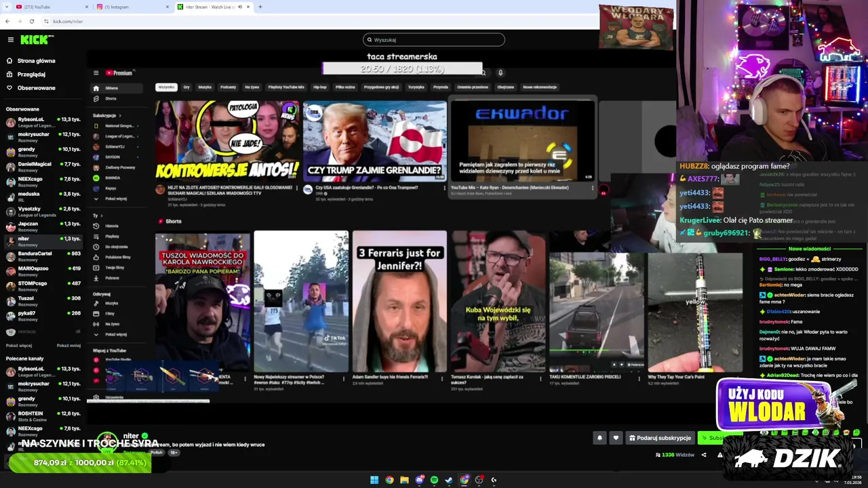868x488 pixels.
Task: Open the Windows Start menu
Action: point(374,480)
